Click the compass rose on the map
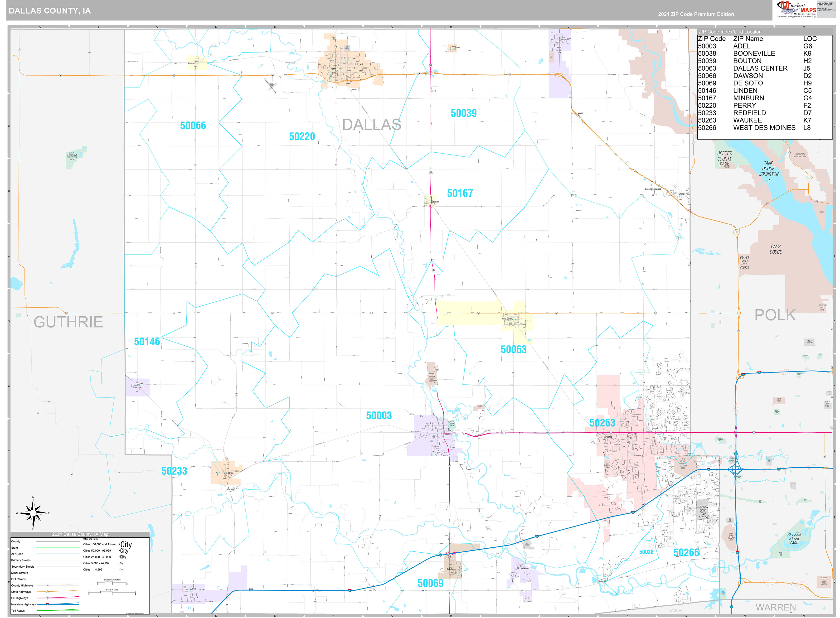840x618 pixels. click(33, 513)
